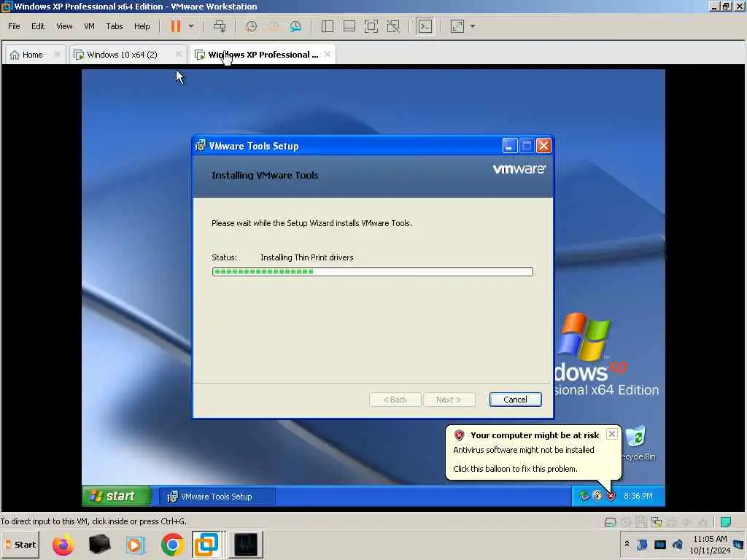
Task: Click the red shield icon in the balloon
Action: point(460,435)
